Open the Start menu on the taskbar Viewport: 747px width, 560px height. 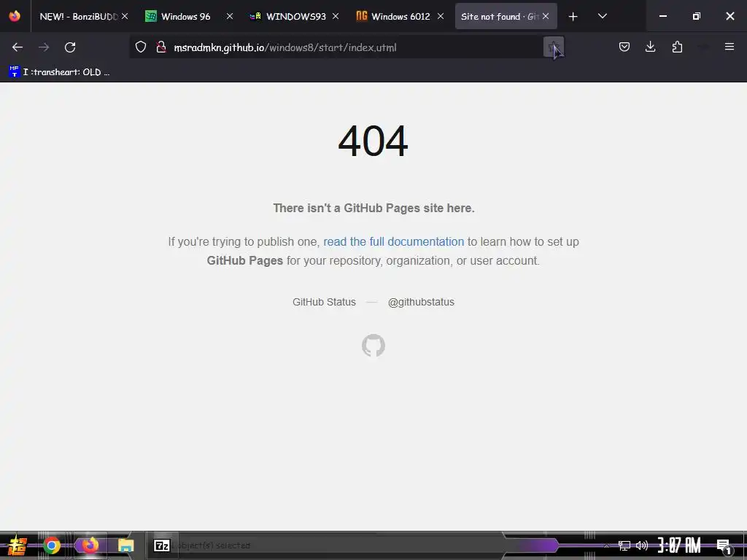18,545
